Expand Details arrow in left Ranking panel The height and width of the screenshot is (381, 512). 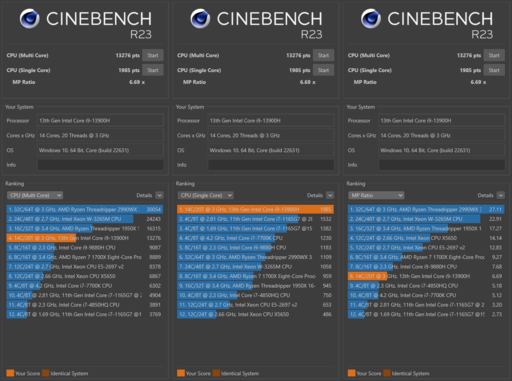159,195
